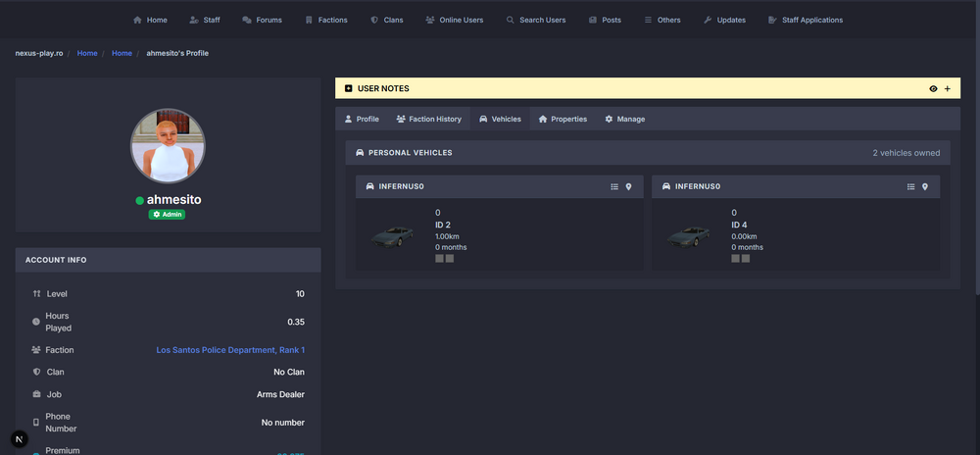Image resolution: width=980 pixels, height=455 pixels.
Task: Click the nexus-play.ro breadcrumb
Action: (39, 53)
